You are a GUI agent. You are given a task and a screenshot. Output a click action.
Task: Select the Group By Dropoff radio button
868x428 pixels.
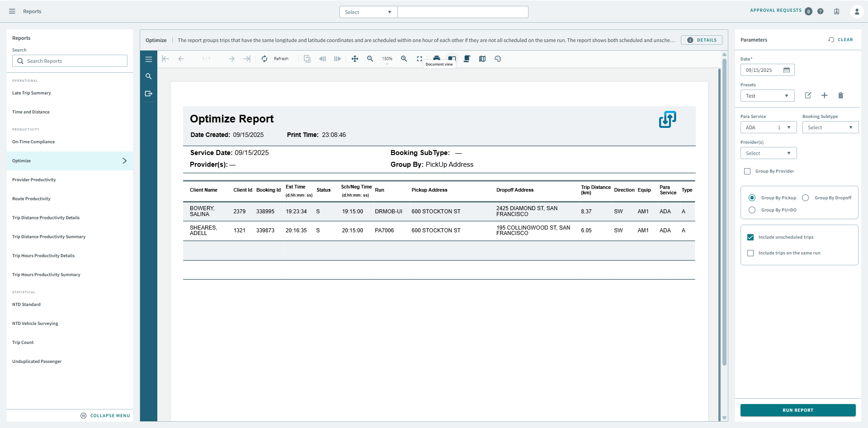point(806,198)
